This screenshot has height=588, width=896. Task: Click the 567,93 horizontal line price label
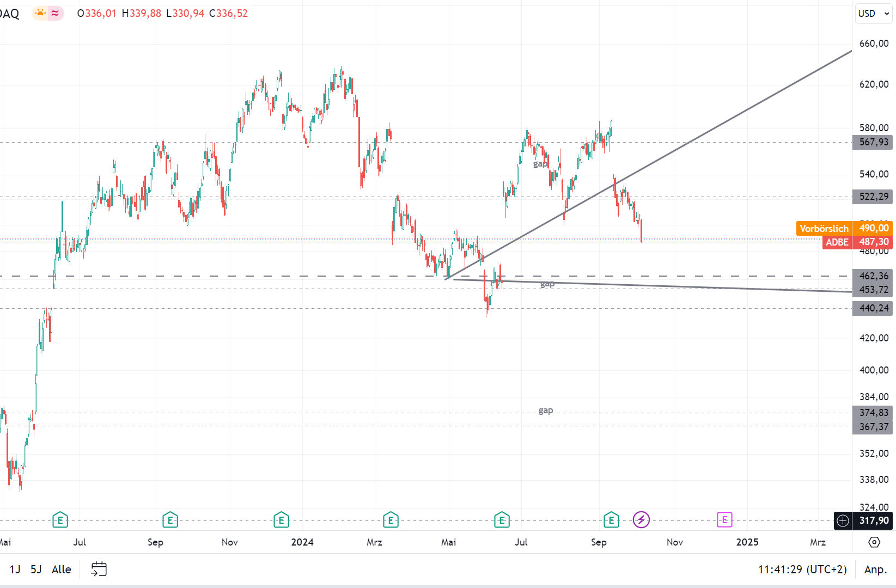point(873,142)
